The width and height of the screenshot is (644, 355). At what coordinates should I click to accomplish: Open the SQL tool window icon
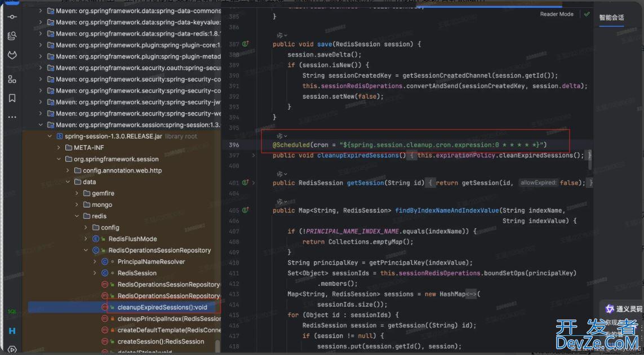pos(12,312)
